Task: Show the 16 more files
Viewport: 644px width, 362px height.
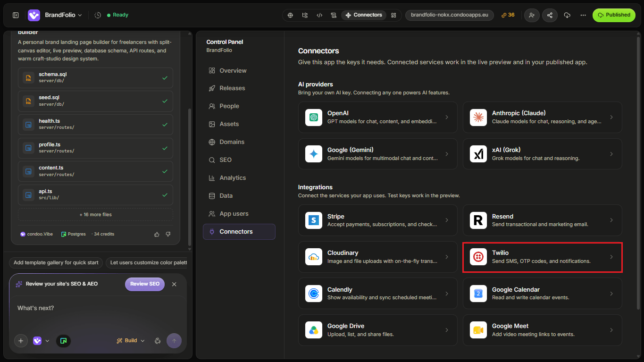Action: click(95, 215)
